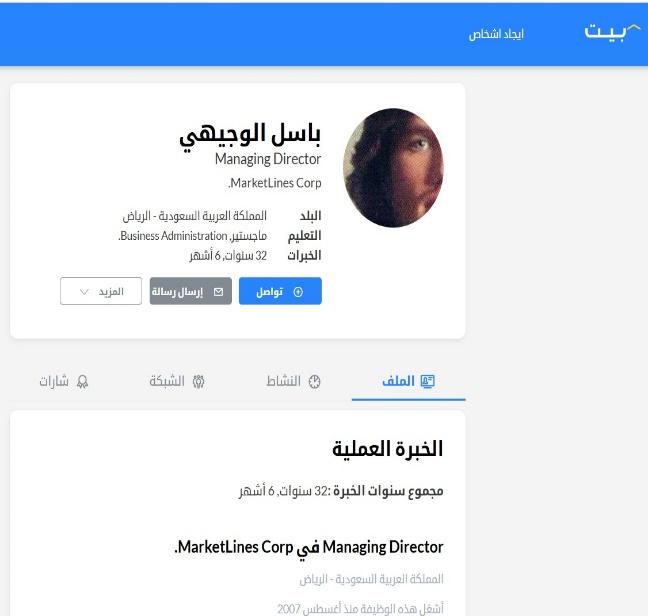Click the envelope icon on إرسال رسالة

click(x=219, y=292)
